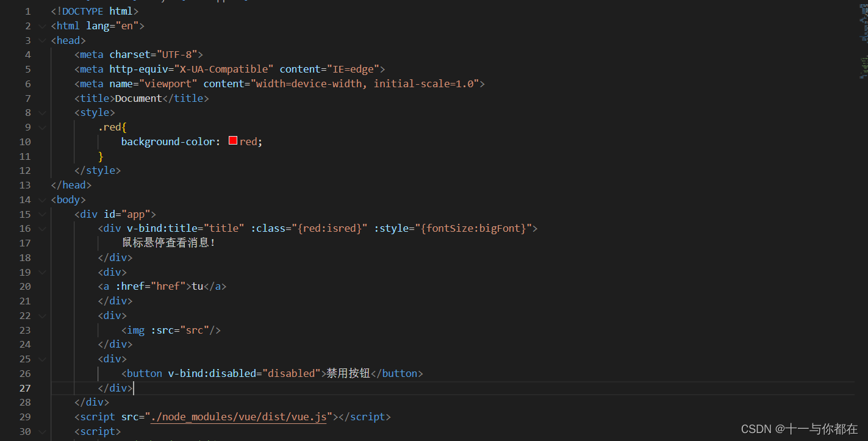The height and width of the screenshot is (441, 868).
Task: Collapse the html tag fold on line 2
Action: [41, 26]
